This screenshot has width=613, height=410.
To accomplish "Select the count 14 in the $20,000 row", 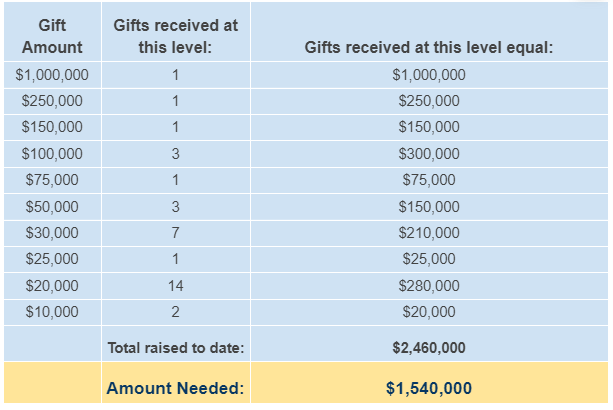I will [x=176, y=286].
